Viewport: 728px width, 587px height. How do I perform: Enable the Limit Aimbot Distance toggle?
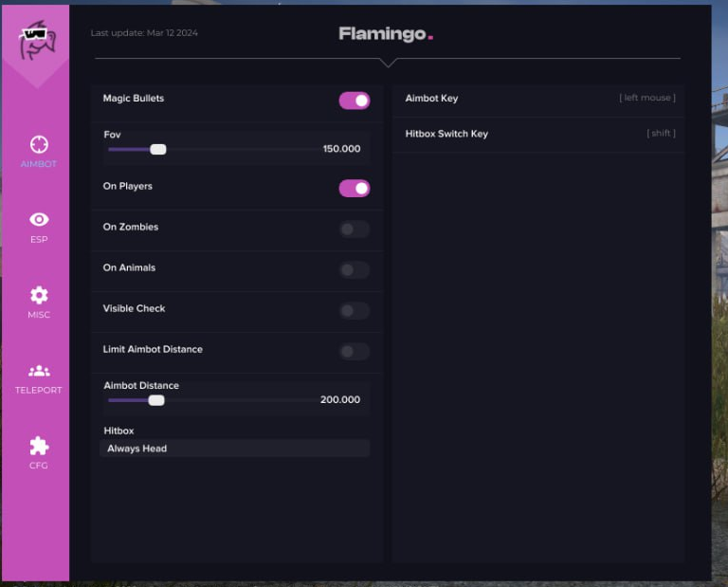pyautogui.click(x=355, y=351)
